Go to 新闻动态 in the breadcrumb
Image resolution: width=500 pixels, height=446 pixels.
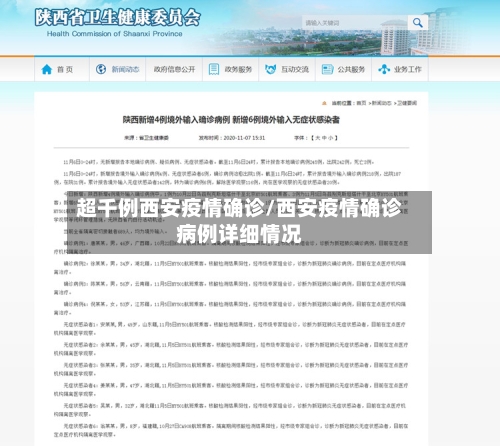coord(382,103)
